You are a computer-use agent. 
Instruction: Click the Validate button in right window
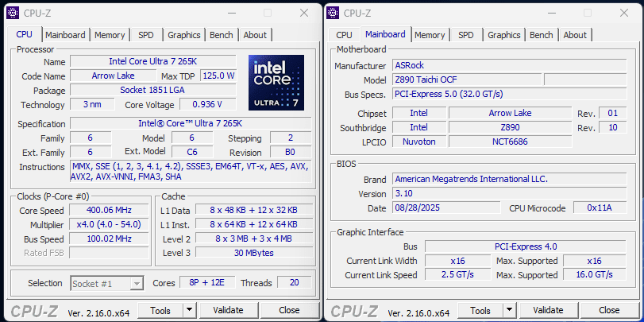(x=548, y=310)
